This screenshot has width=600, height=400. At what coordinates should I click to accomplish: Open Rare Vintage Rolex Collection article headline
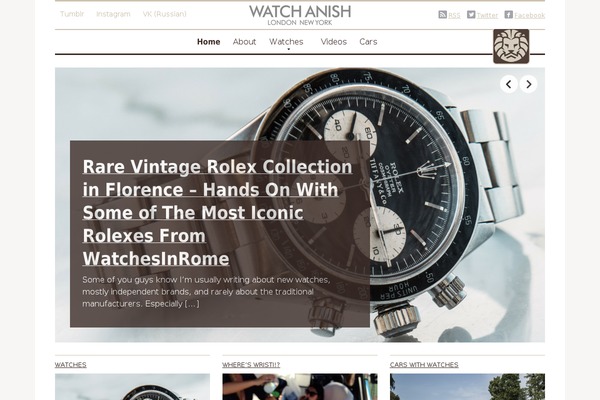click(217, 212)
